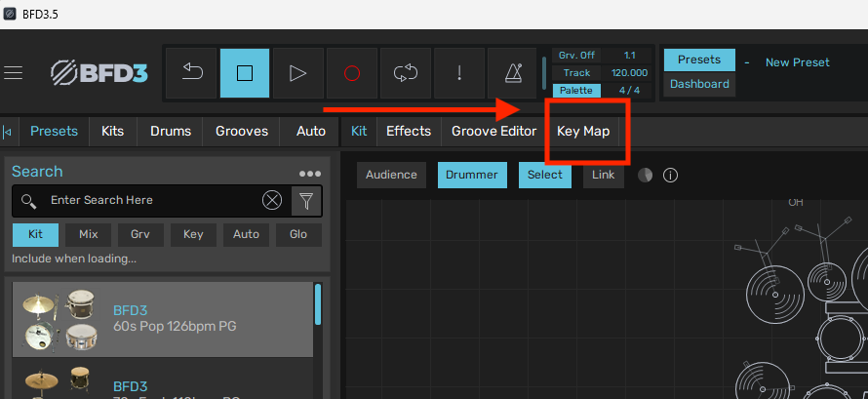Click the exclamation panic button

[459, 73]
